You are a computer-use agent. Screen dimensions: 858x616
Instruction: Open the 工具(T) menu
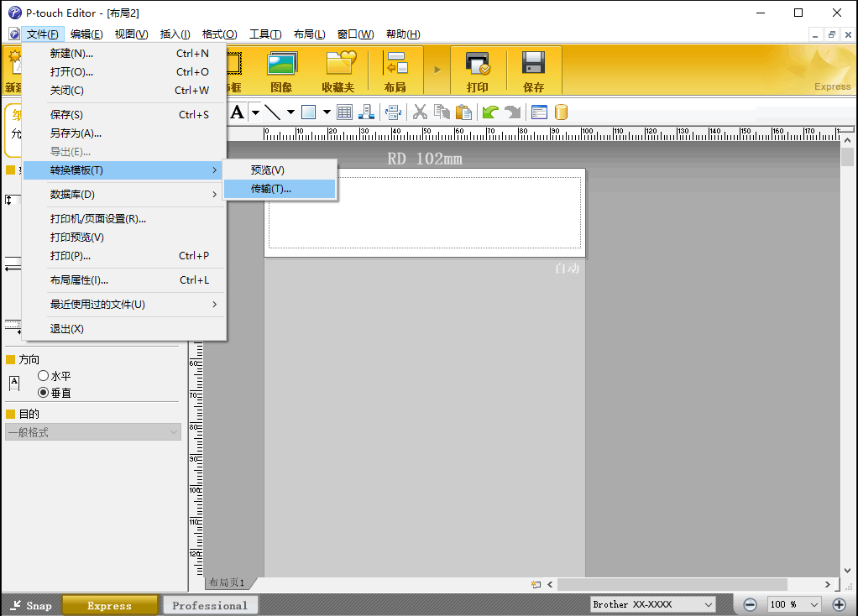coord(265,34)
